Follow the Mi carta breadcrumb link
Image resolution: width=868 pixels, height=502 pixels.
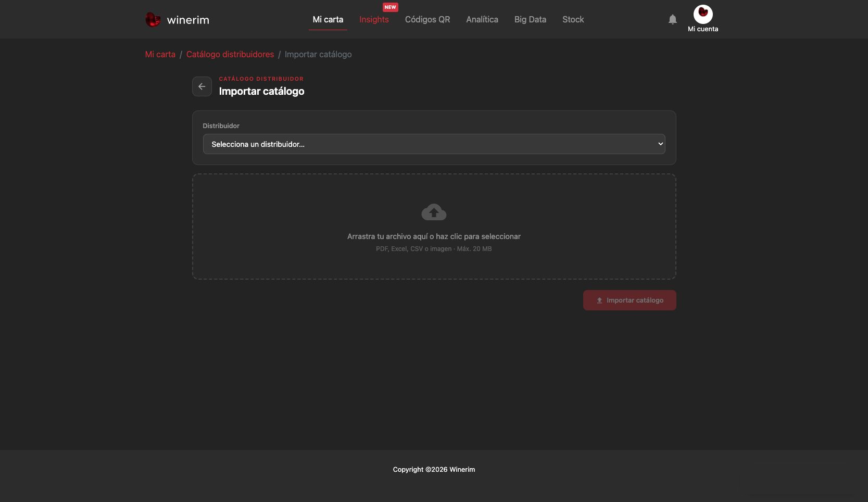pyautogui.click(x=160, y=54)
